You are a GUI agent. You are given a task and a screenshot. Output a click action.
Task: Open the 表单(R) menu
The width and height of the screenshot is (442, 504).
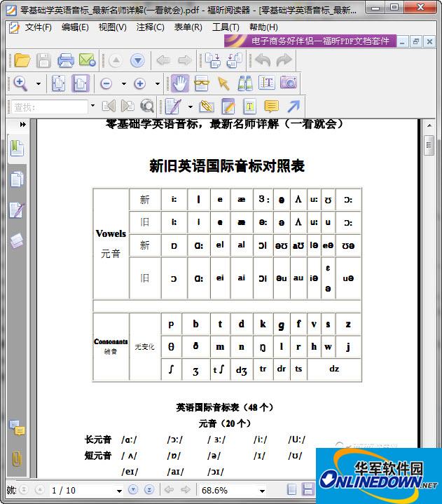tap(188, 27)
